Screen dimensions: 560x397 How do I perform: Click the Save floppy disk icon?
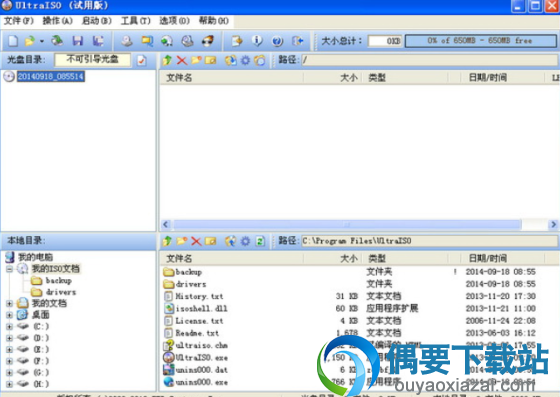78,41
